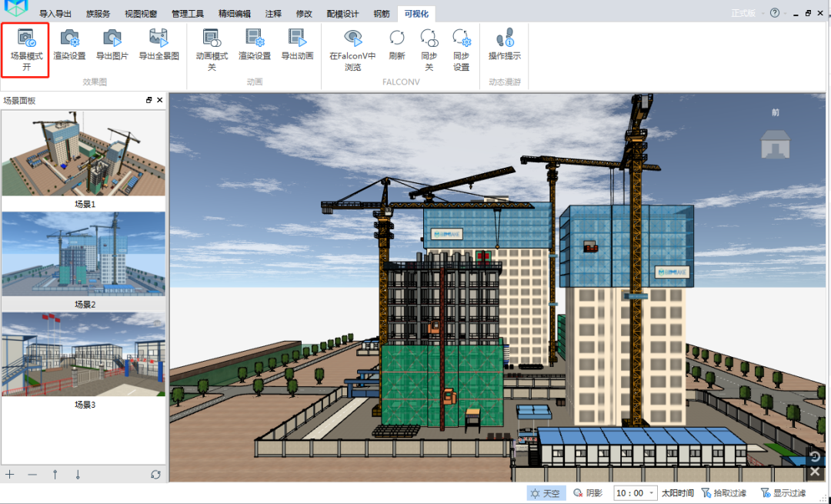This screenshot has height=504, width=831.
Task: Open the 显示过滤 display filter control
Action: coord(793,492)
